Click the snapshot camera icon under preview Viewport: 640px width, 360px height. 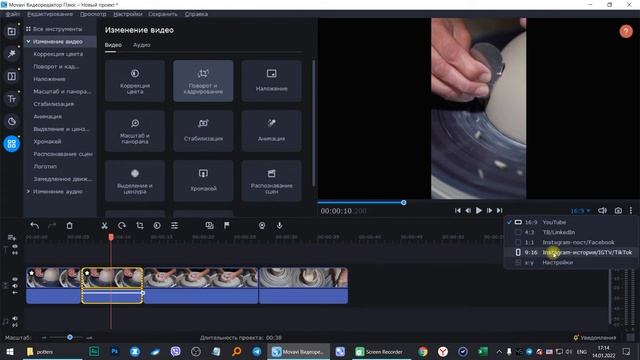618,211
